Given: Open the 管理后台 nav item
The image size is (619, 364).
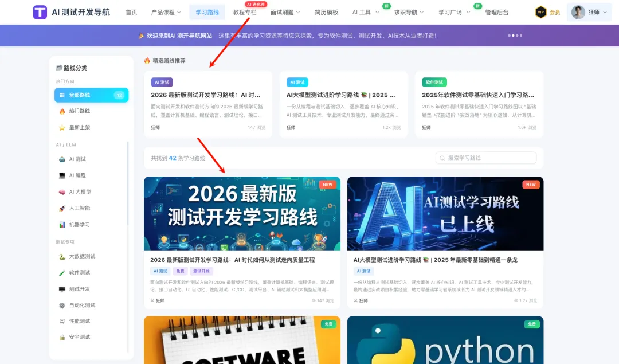Looking at the screenshot, I should click(x=496, y=12).
